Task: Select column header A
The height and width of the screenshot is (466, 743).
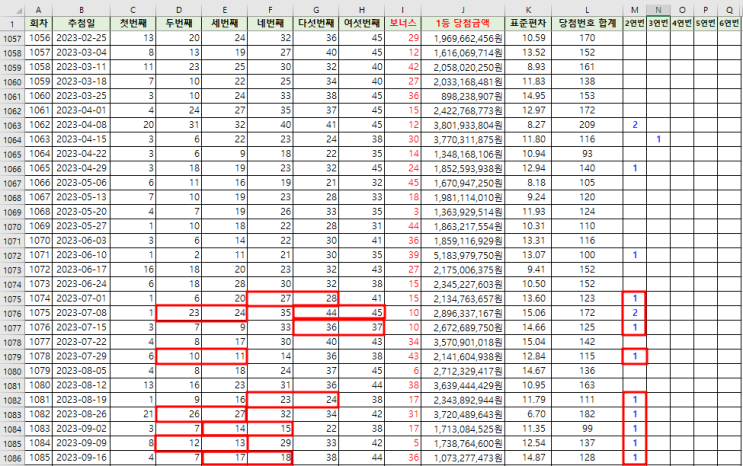Action: pyautogui.click(x=38, y=10)
